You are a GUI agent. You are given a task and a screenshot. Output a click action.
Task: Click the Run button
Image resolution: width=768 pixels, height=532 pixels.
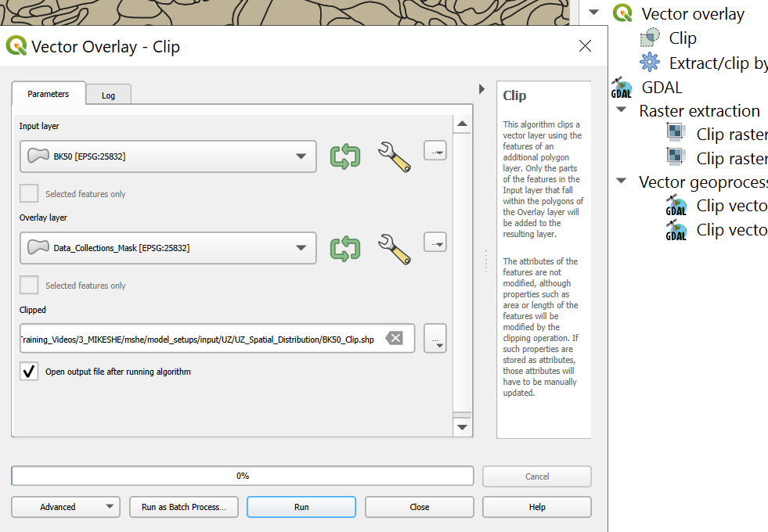pos(301,507)
